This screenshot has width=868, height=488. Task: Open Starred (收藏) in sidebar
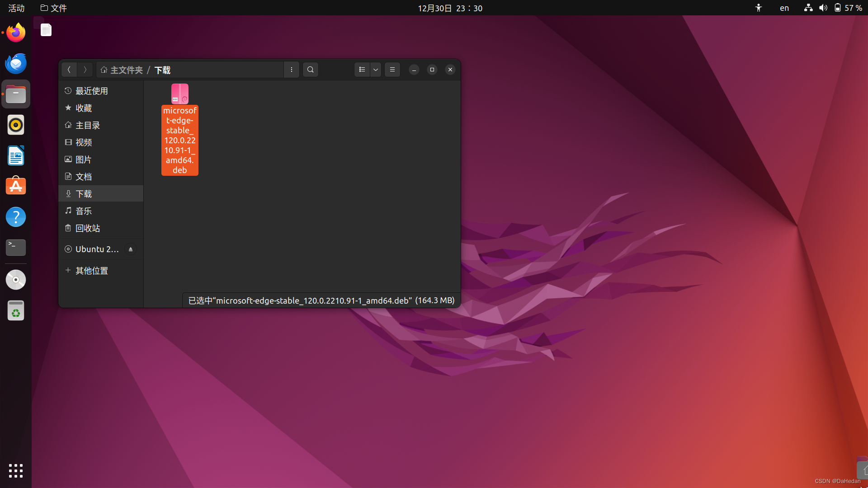(84, 108)
